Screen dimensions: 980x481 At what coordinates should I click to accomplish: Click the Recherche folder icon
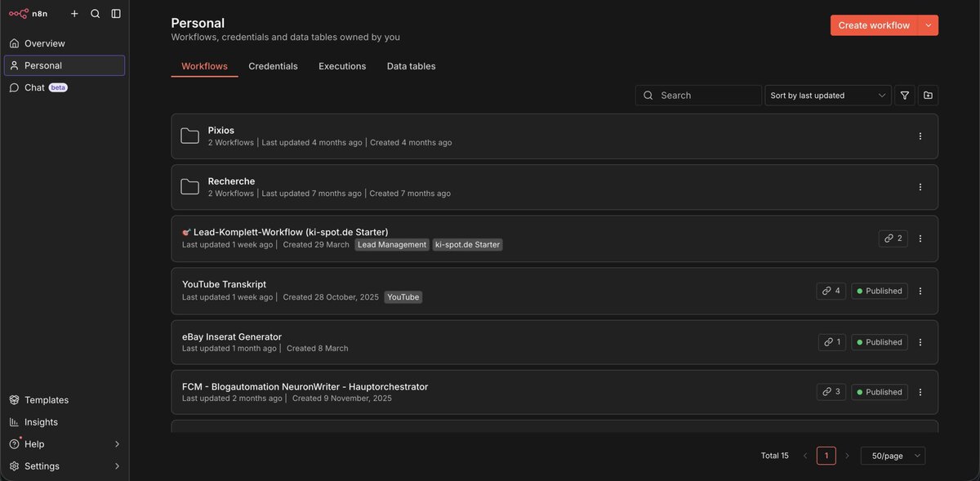coord(189,187)
